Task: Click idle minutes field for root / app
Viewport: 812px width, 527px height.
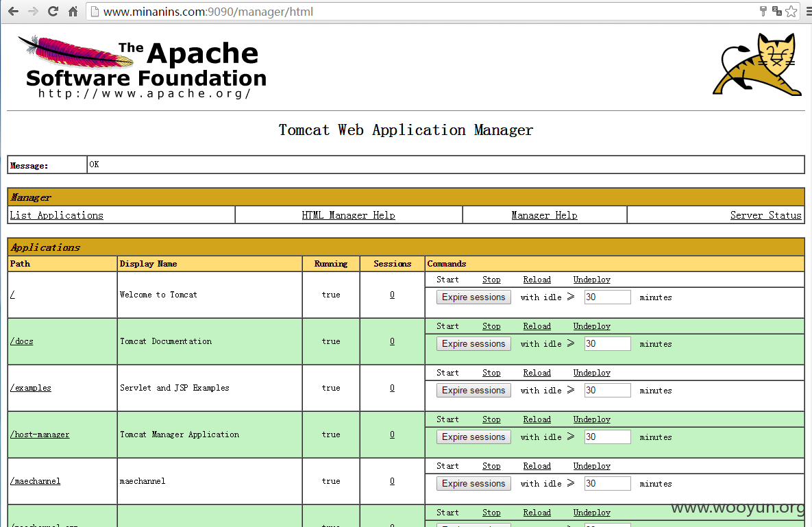Action: (x=607, y=297)
